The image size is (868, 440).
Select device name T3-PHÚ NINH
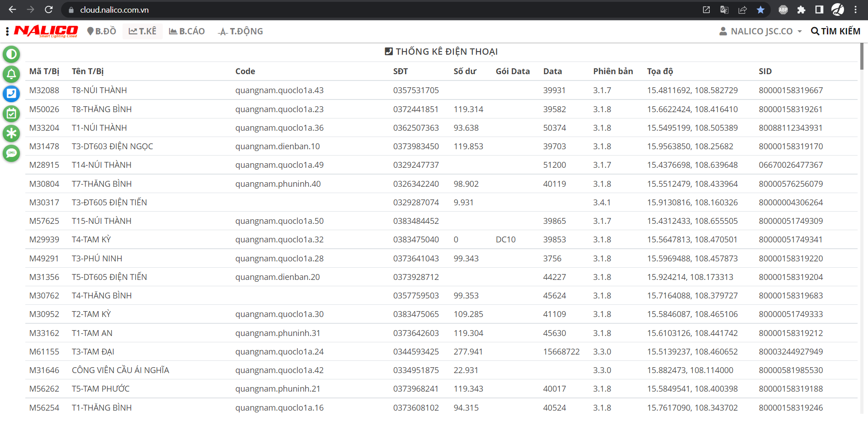97,259
